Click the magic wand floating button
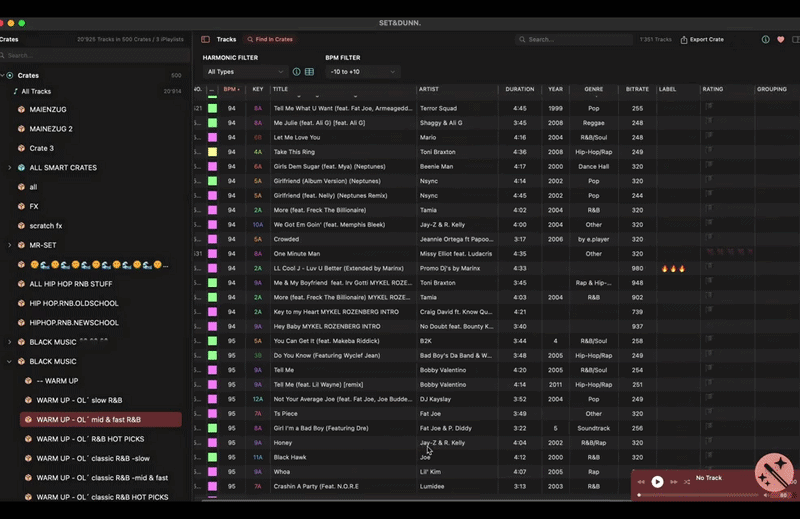 coord(774,473)
